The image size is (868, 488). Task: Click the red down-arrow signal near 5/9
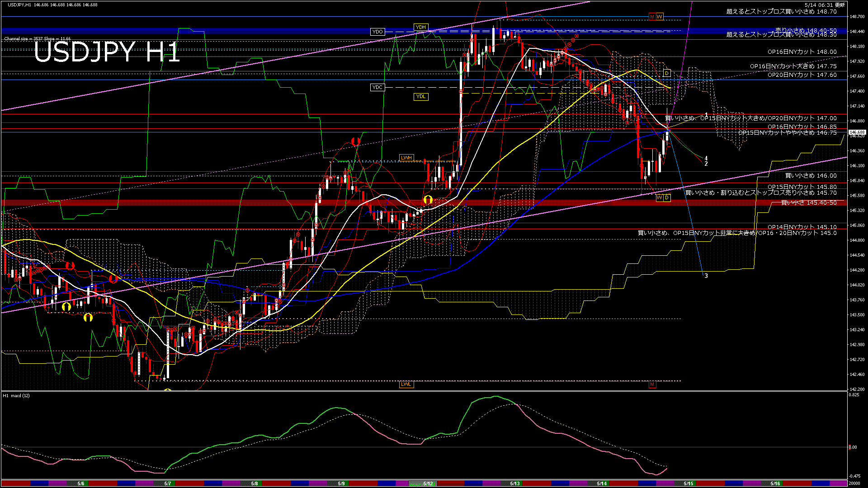tap(355, 142)
